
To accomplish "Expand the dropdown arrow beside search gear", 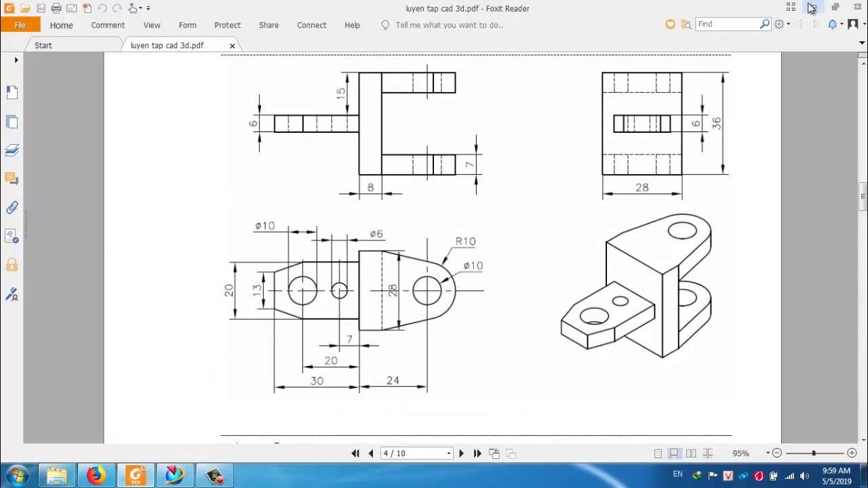I will 788,24.
